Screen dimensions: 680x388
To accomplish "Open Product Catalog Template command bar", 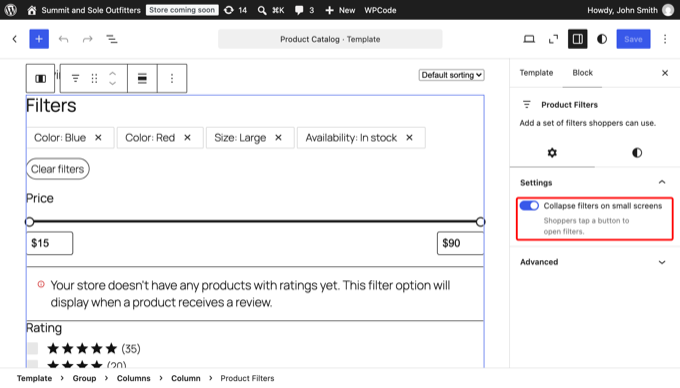I will tap(330, 39).
